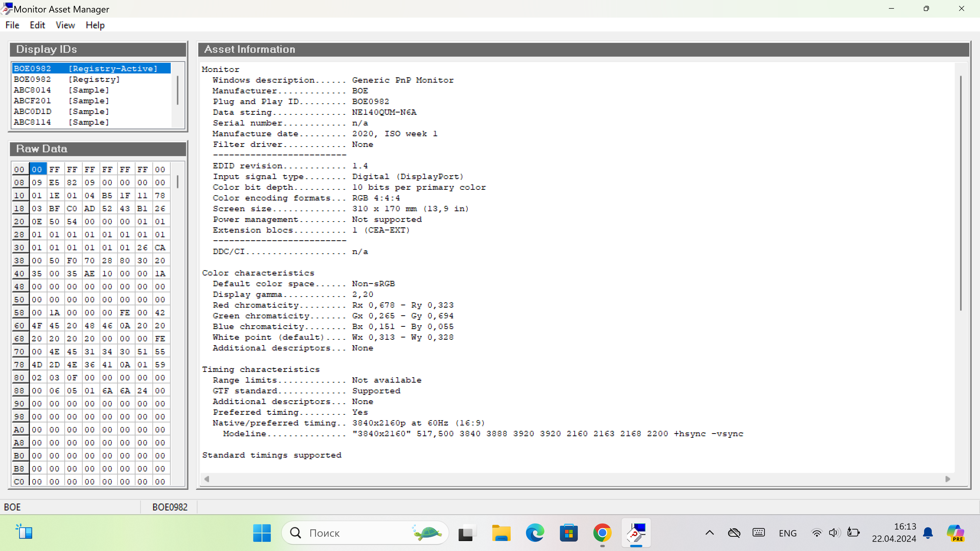Open Microsoft Edge from taskbar
This screenshot has height=551, width=980.
[x=534, y=533]
